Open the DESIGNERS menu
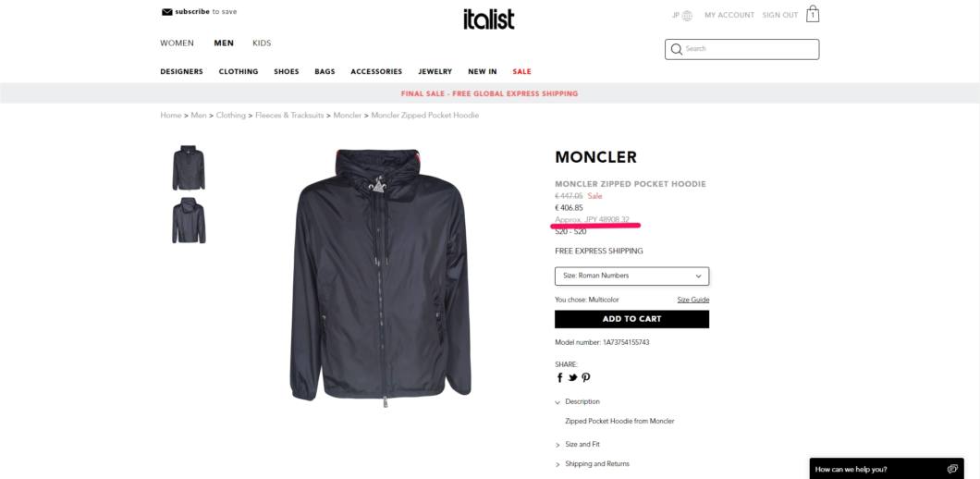This screenshot has width=980, height=479. pyautogui.click(x=181, y=72)
